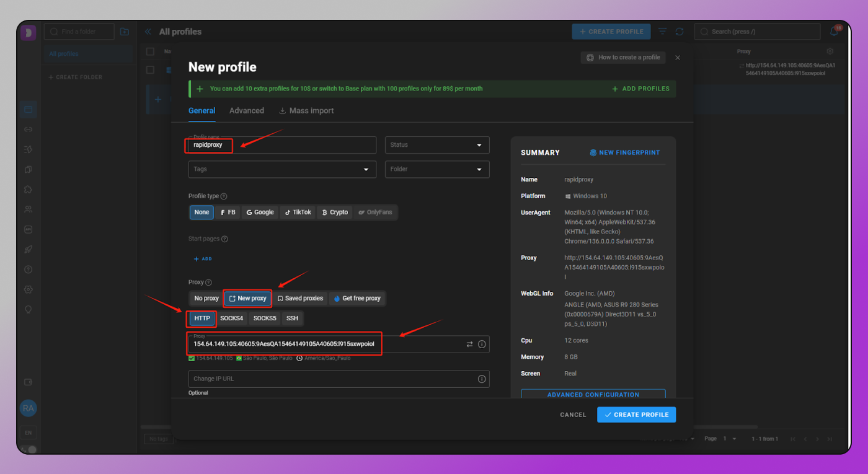The width and height of the screenshot is (868, 474).
Task: Click the swap icon in Proxy field
Action: click(469, 344)
